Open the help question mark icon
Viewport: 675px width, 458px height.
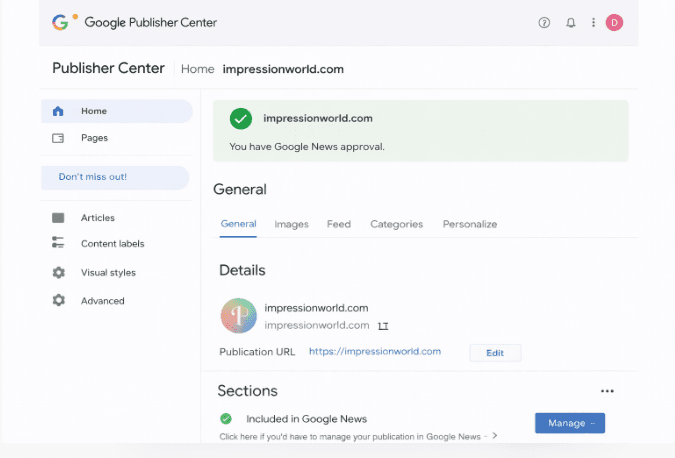tap(544, 22)
